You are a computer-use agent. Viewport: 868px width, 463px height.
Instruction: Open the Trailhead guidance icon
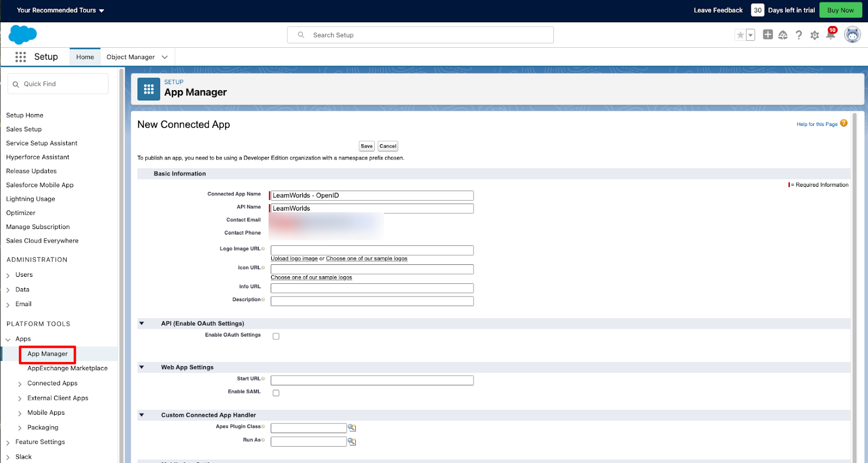[x=783, y=35]
